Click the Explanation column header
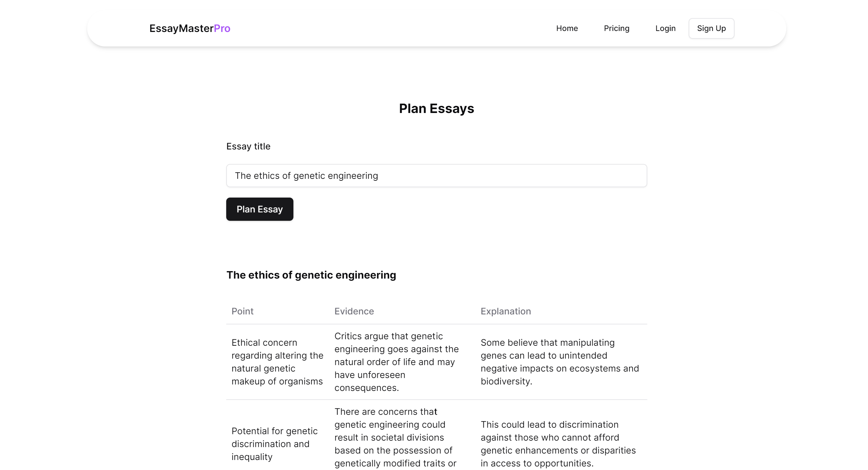Viewport: 868px width, 470px height. pyautogui.click(x=505, y=311)
